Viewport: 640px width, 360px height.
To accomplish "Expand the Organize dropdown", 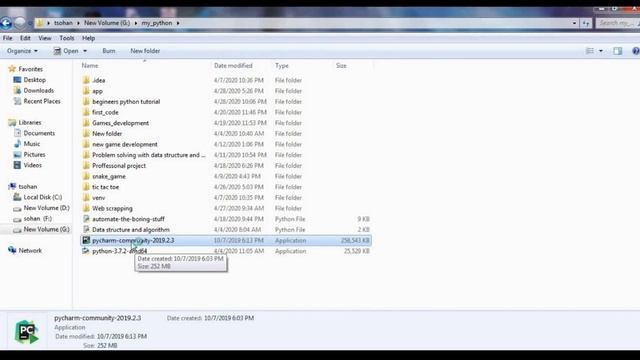I will tap(22, 51).
